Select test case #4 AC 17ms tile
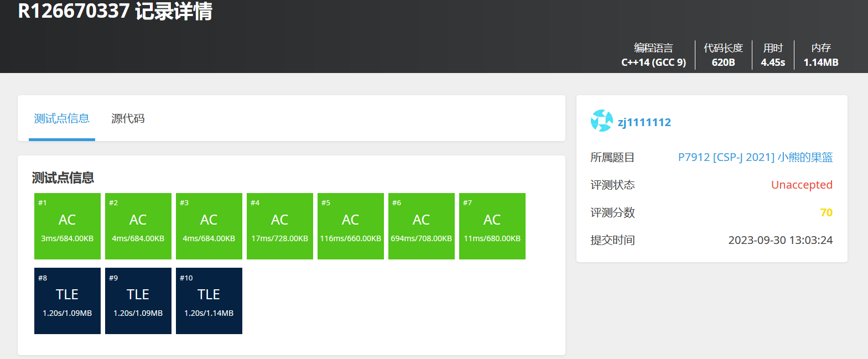The height and width of the screenshot is (359, 868). [x=280, y=226]
